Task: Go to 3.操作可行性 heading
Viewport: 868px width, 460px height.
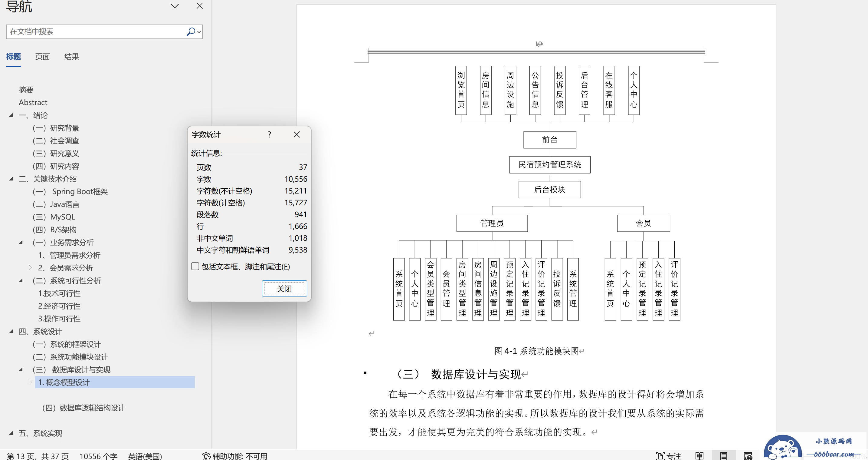Action: pyautogui.click(x=59, y=319)
